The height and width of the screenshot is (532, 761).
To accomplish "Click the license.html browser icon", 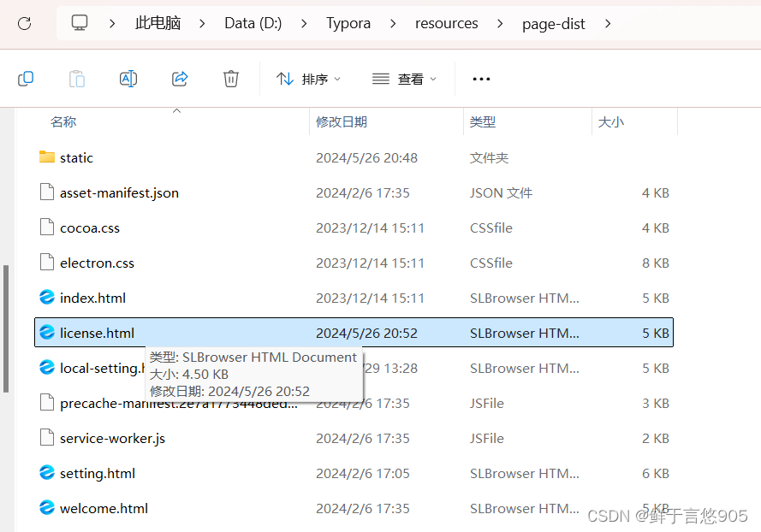I will pos(46,332).
